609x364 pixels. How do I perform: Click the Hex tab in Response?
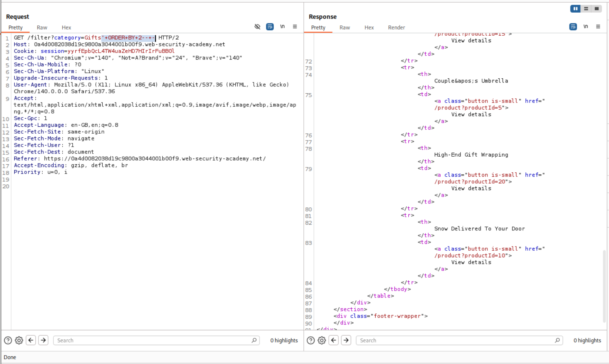[369, 28]
